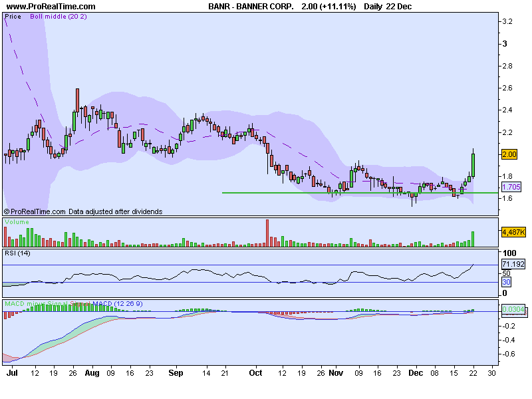Image resolution: width=532 pixels, height=399 pixels.
Task: Select the -0.6 MACD axis label
Action: [x=509, y=354]
